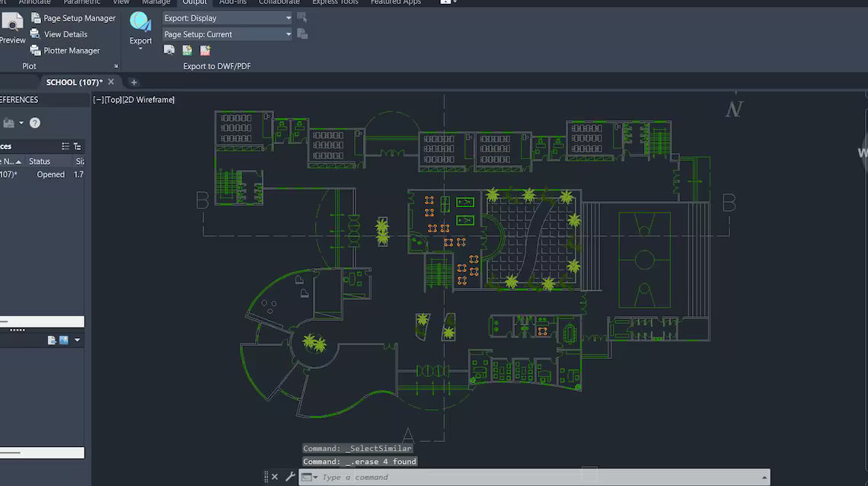Open the plot Preview tool
868x486 pixels.
click(x=11, y=28)
